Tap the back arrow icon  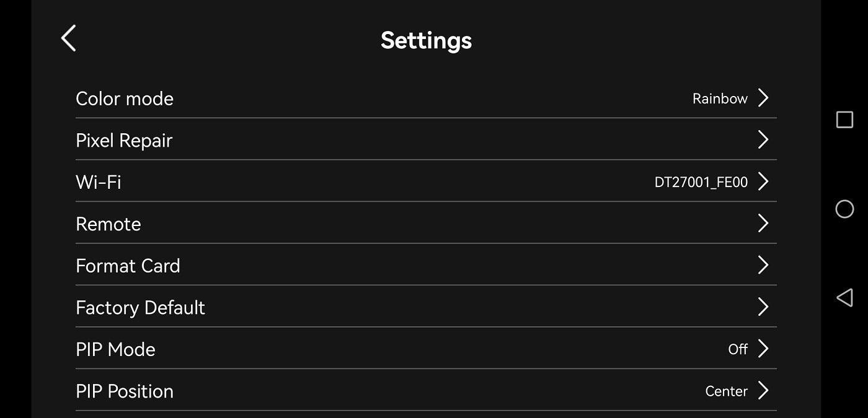[69, 38]
